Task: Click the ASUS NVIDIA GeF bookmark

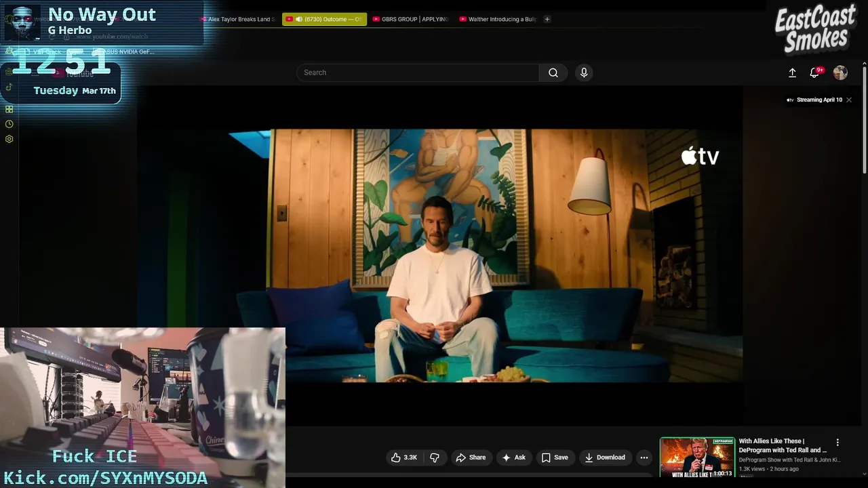Action: pos(123,52)
